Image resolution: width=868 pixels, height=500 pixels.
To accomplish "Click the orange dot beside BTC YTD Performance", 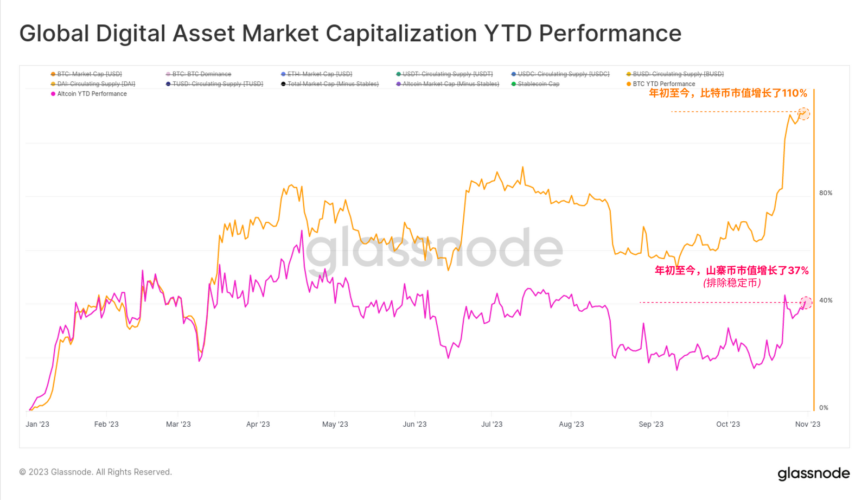I will pyautogui.click(x=629, y=84).
